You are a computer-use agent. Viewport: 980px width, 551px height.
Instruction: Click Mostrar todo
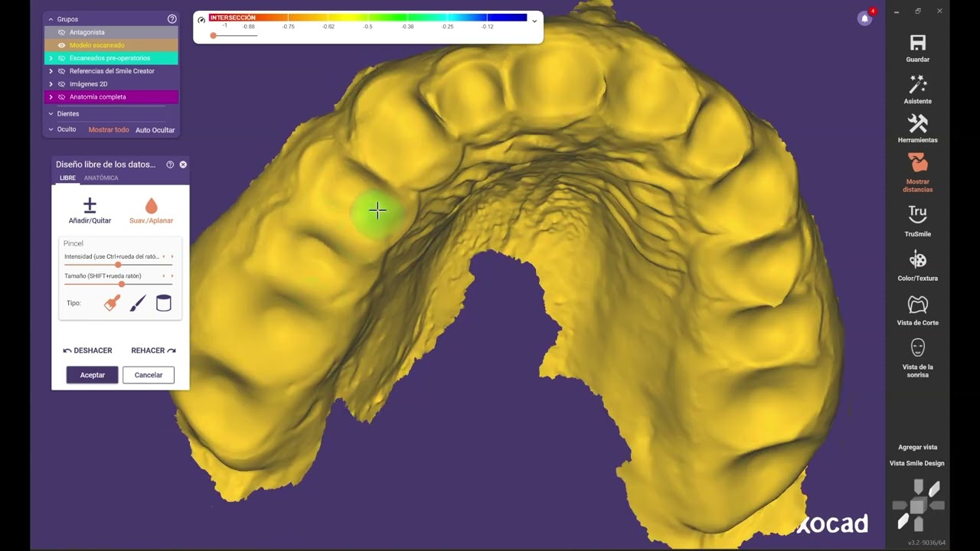click(109, 130)
